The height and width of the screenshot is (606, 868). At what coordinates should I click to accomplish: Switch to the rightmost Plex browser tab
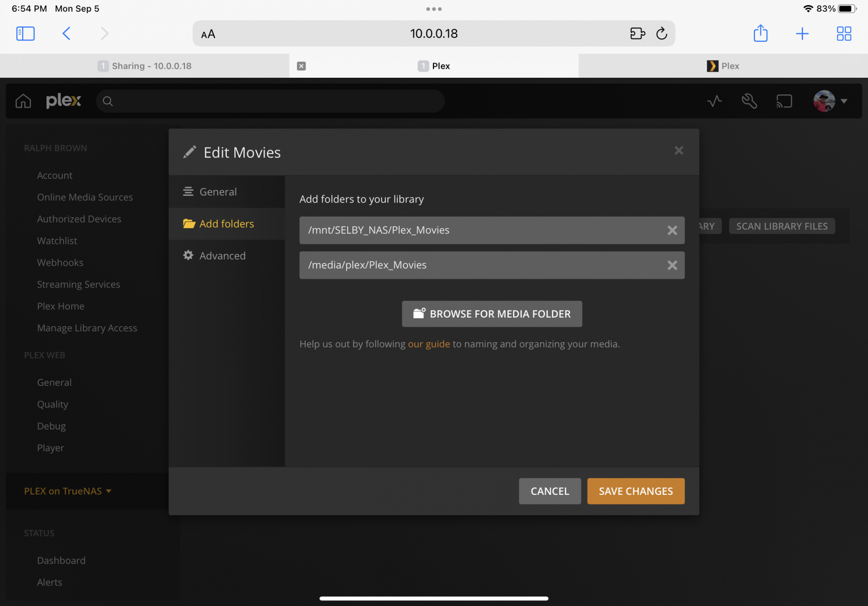tap(723, 66)
